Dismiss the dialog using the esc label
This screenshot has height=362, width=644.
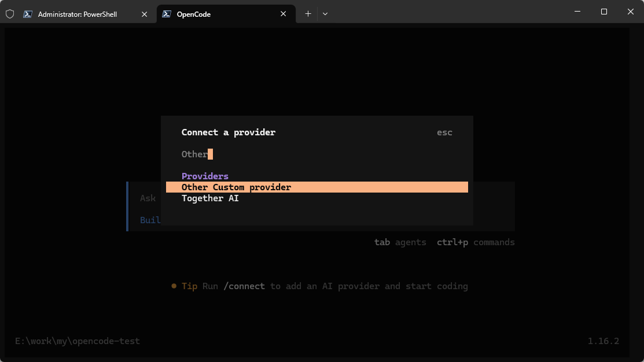[444, 132]
